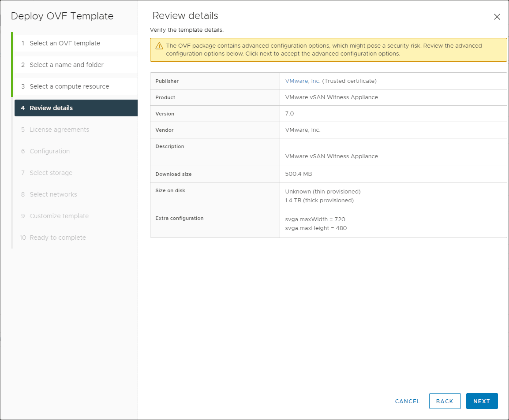The width and height of the screenshot is (509, 420).
Task: Return to Select a name and folder step
Action: tap(67, 65)
